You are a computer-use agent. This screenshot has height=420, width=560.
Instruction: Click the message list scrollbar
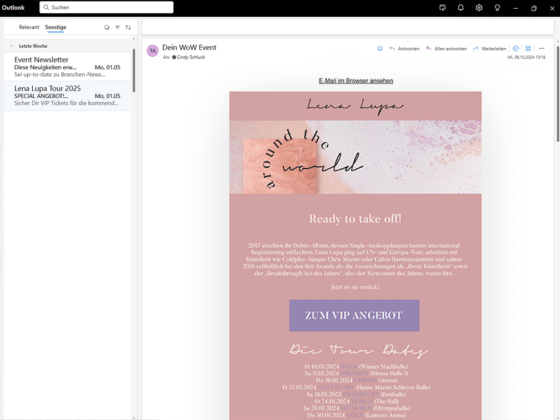[134, 70]
